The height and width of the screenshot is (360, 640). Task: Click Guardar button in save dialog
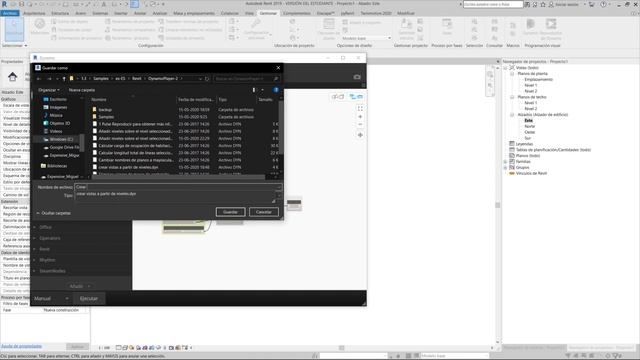230,212
